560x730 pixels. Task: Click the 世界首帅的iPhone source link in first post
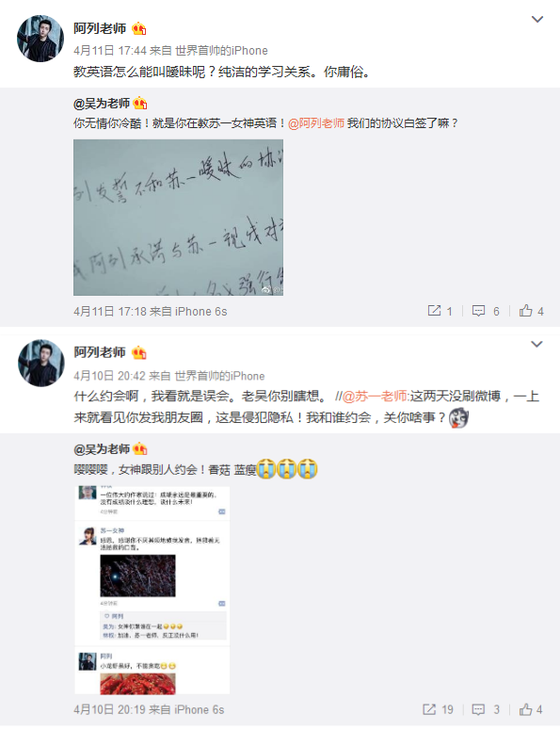coord(221,50)
